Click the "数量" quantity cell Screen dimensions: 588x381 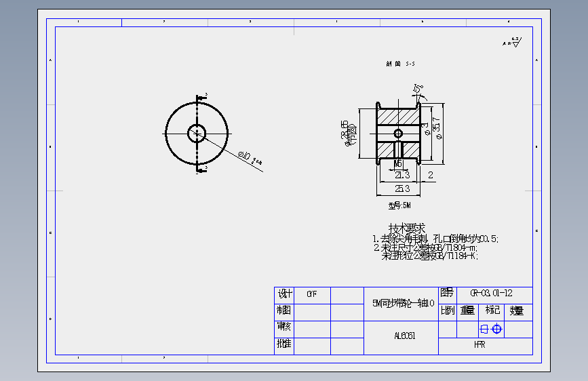pyautogui.click(x=517, y=311)
